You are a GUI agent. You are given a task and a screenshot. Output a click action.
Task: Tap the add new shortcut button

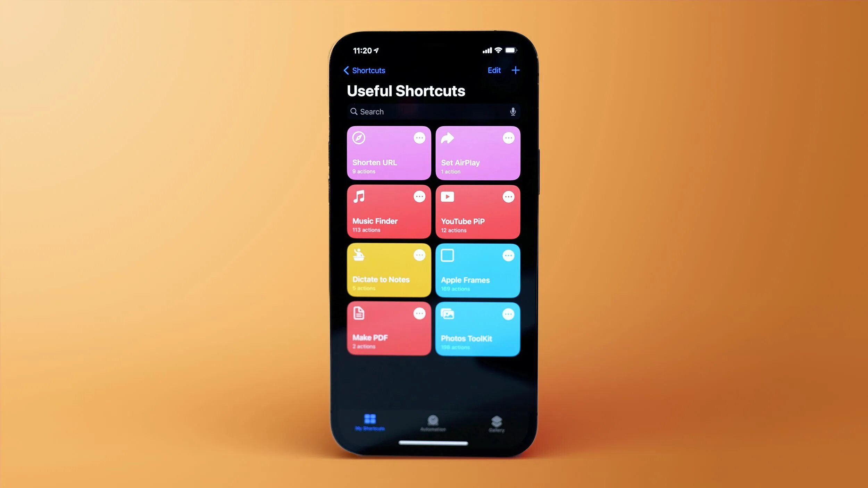coord(515,70)
